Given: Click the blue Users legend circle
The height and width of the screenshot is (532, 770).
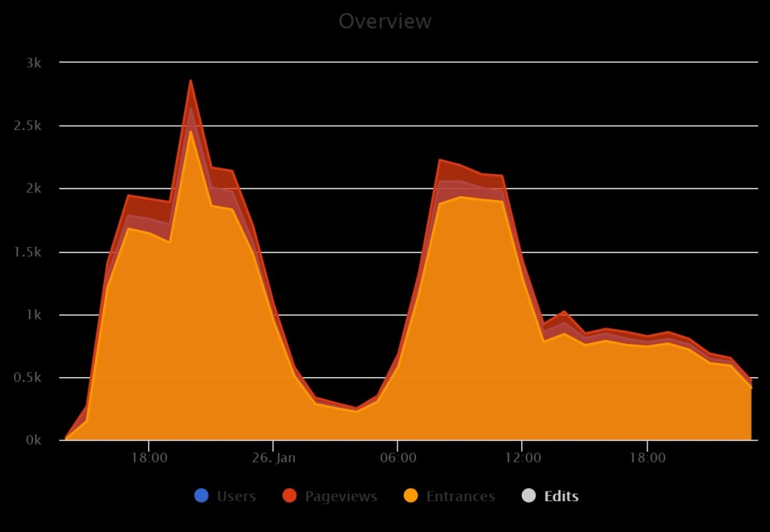Looking at the screenshot, I should pos(201,496).
